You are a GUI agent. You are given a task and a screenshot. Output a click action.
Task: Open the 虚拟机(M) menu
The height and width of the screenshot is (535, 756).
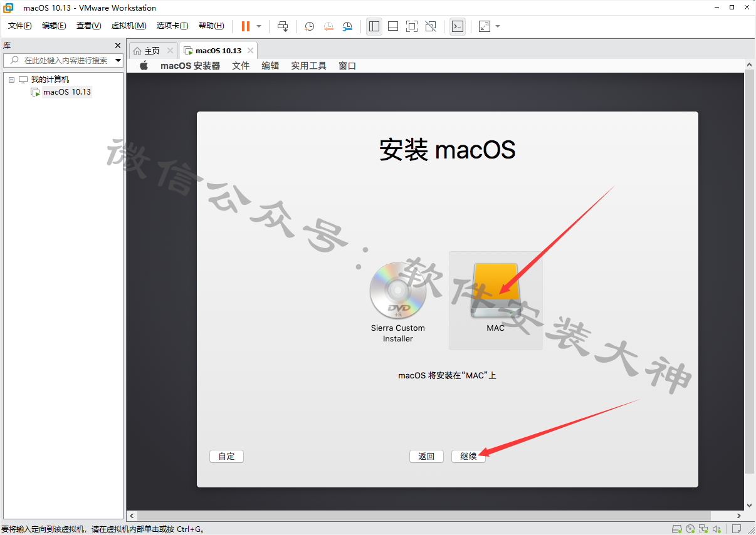click(x=129, y=26)
